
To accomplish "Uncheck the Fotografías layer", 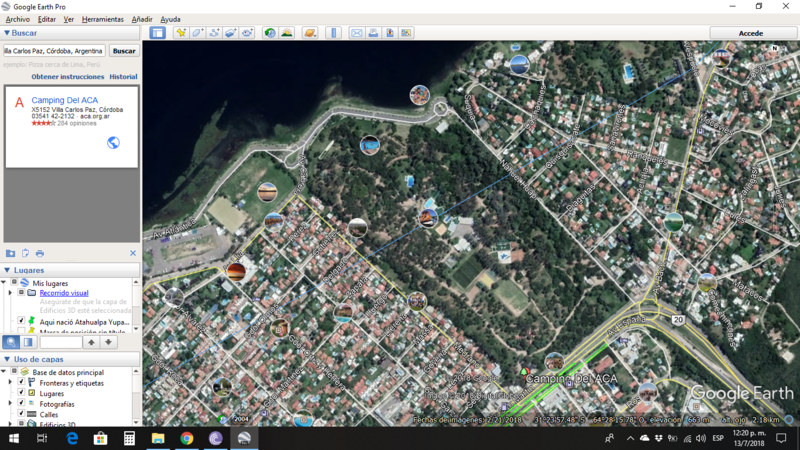I will 21,403.
